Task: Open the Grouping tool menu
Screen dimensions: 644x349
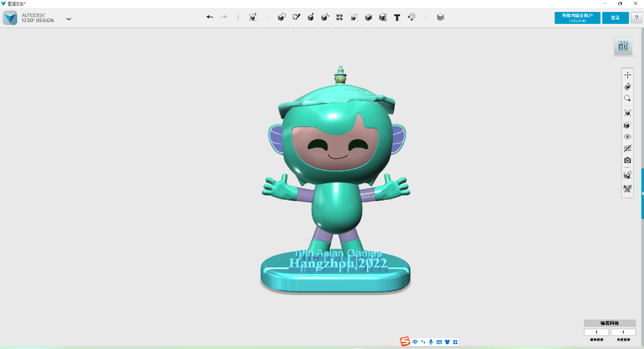Action: pos(354,17)
